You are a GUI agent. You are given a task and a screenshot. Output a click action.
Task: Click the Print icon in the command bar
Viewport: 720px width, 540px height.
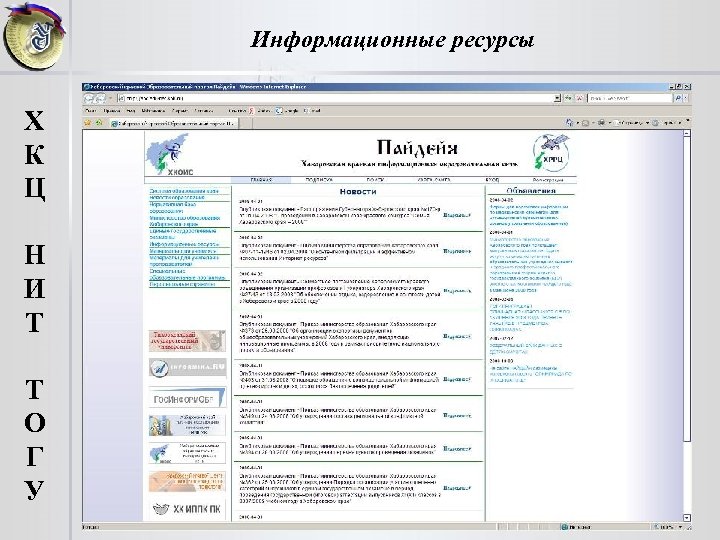pos(601,123)
